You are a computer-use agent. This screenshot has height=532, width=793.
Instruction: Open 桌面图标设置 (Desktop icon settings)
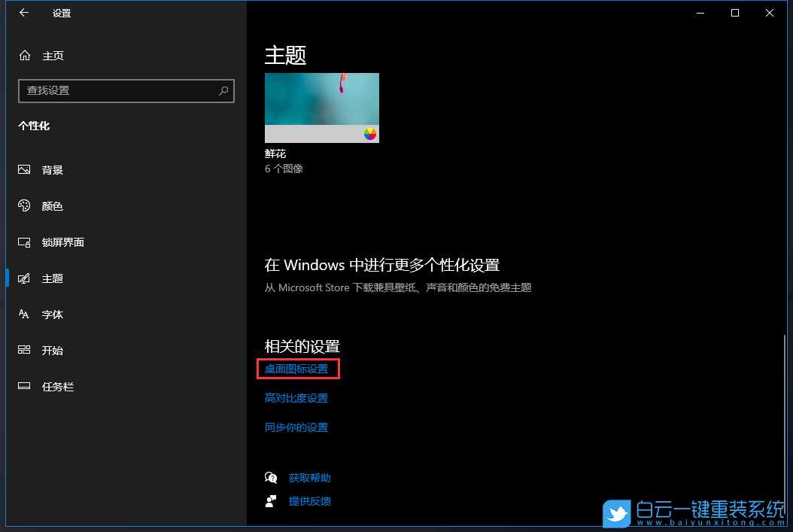pyautogui.click(x=298, y=369)
